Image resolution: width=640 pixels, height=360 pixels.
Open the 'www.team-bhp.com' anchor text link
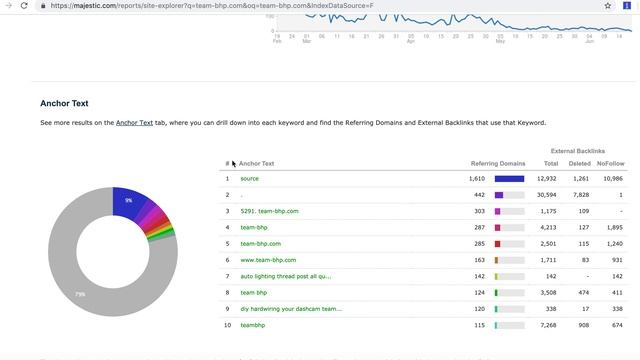pos(268,260)
